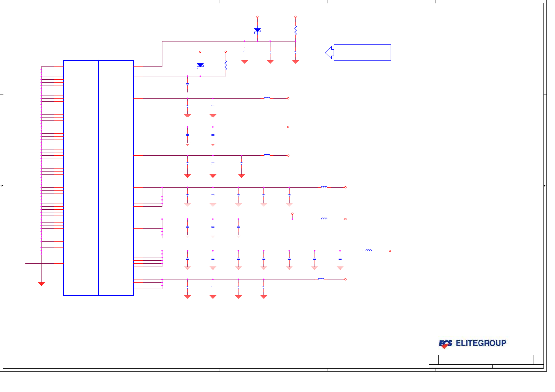
Task: Select the inductor on the seven-capacitor rail
Action: (369, 250)
